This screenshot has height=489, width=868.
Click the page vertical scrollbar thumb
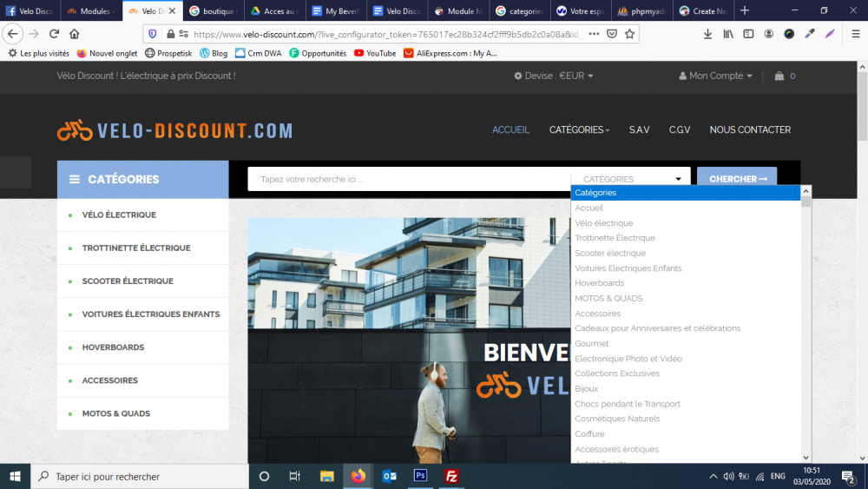click(863, 105)
